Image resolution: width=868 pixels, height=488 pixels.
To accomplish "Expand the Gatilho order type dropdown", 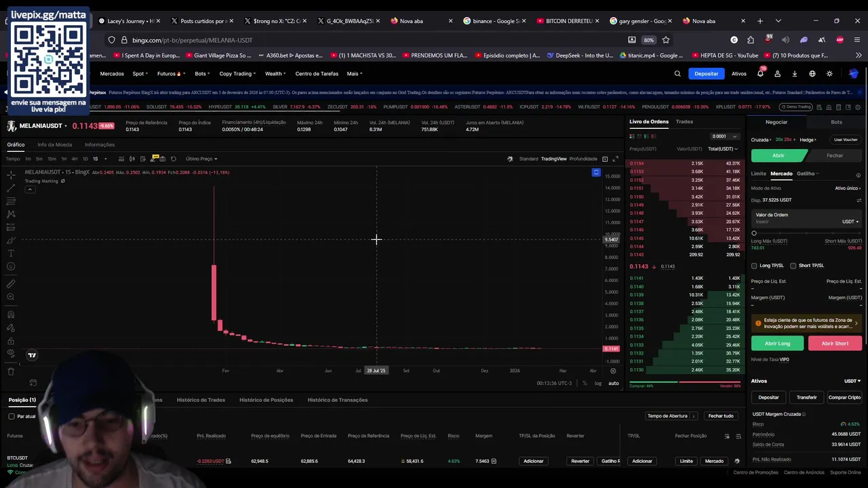I will [808, 174].
